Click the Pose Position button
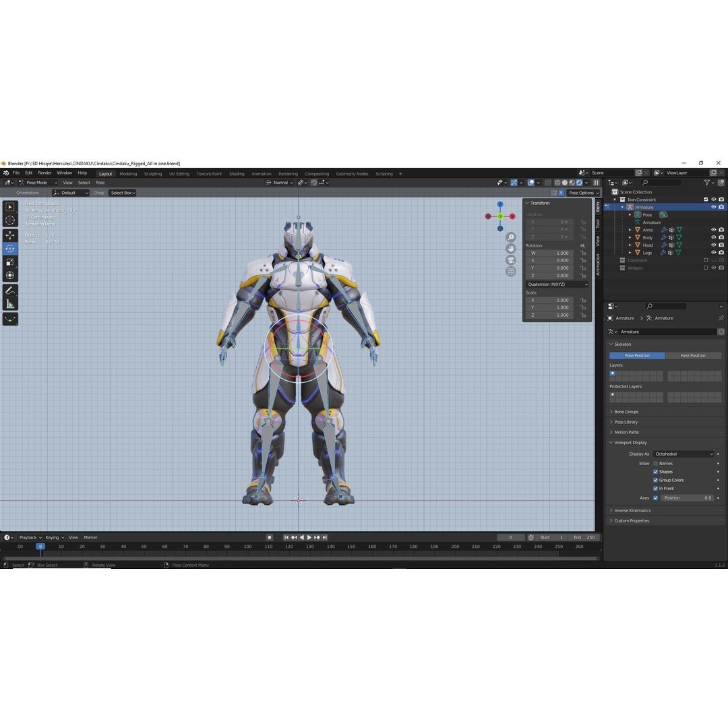728x728 pixels. (637, 356)
